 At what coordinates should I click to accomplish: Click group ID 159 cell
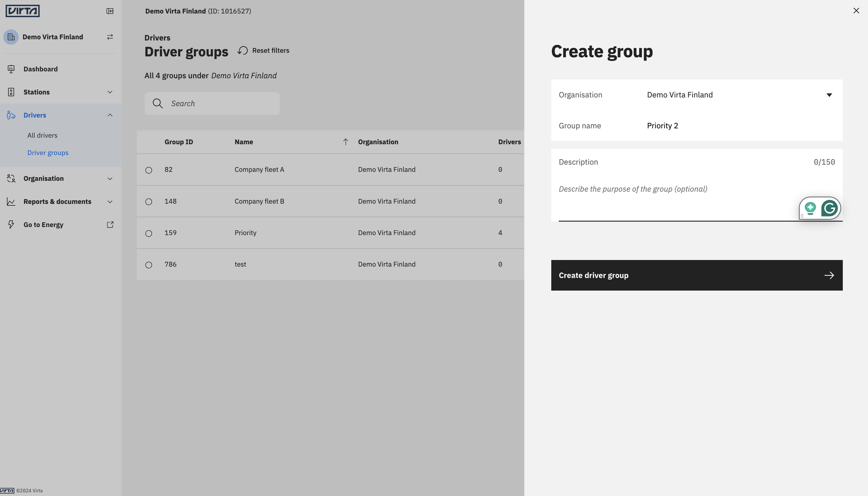[170, 233]
